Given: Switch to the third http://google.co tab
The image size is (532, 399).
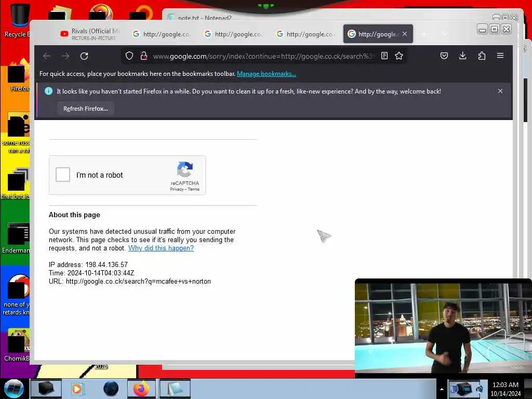Looking at the screenshot, I should pos(304,34).
